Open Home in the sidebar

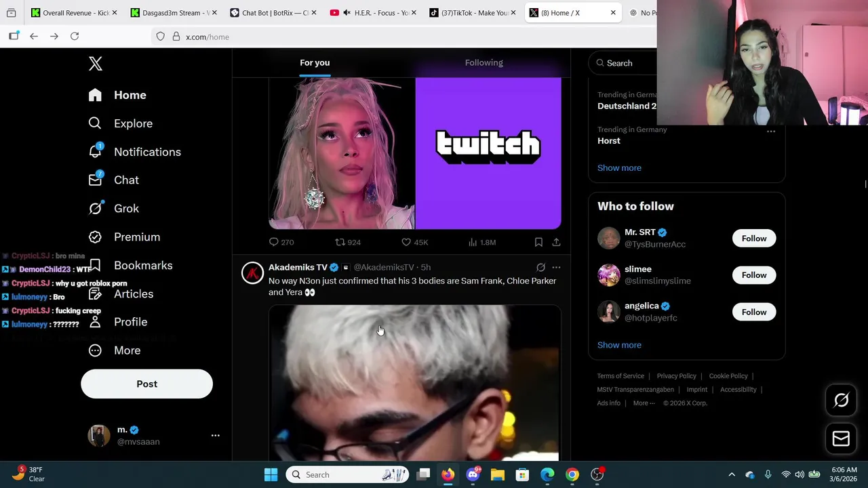pyautogui.click(x=117, y=95)
